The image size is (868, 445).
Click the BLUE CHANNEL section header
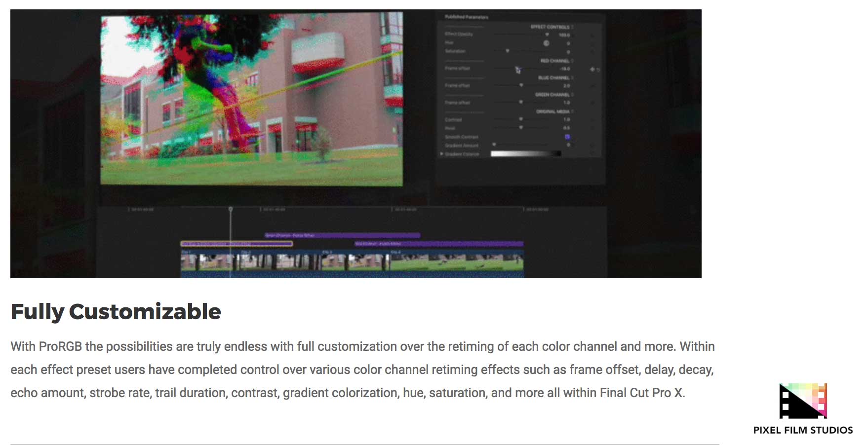(x=554, y=77)
